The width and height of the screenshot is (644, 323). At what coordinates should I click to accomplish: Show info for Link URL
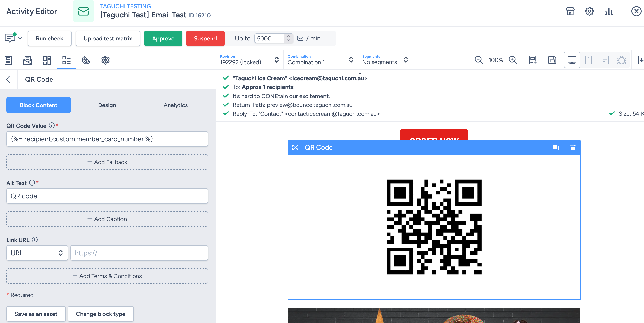tap(35, 240)
